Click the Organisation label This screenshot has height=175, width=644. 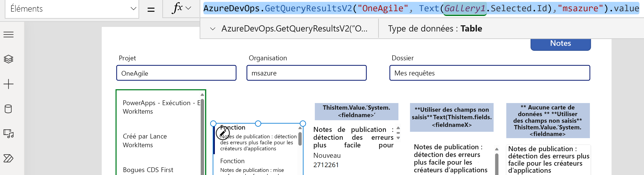click(x=268, y=58)
